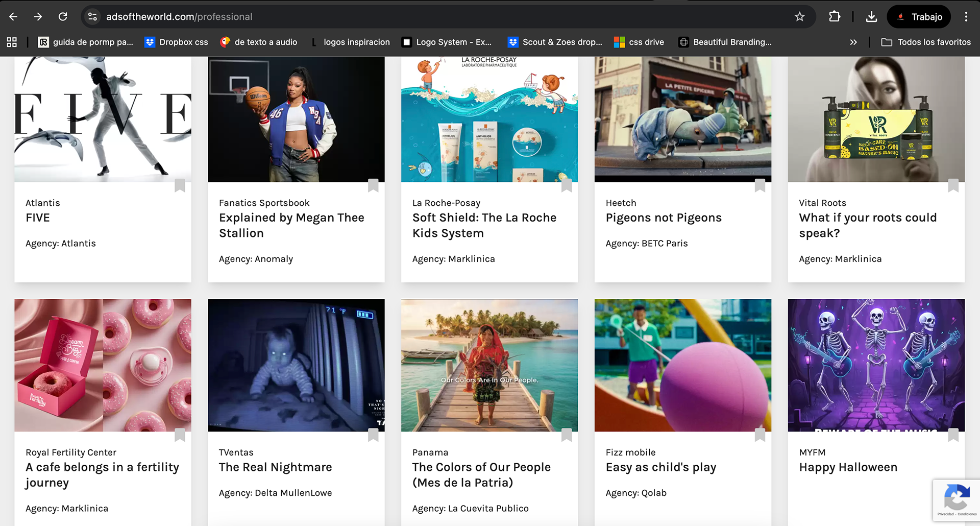Bookmark the Vital Roots ad card
The height and width of the screenshot is (526, 980).
tap(953, 185)
